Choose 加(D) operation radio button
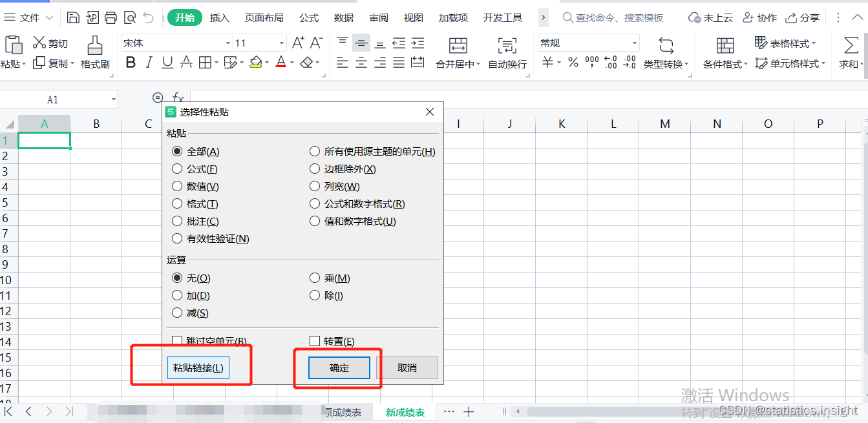The image size is (868, 423). click(191, 296)
